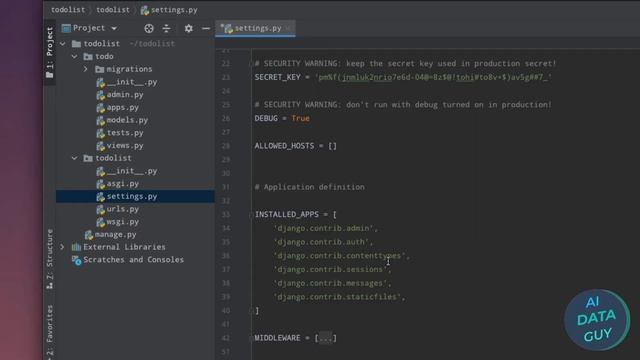Click first todolist breadcrumb in navigation bar
The width and height of the screenshot is (640, 360).
(x=68, y=10)
